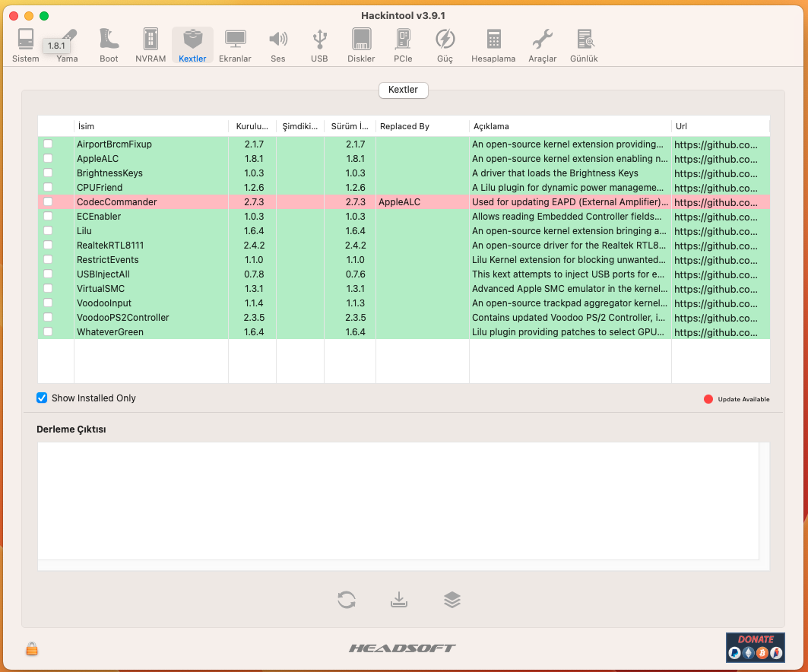Open the Güç power section
This screenshot has width=808, height=672.
pyautogui.click(x=445, y=46)
